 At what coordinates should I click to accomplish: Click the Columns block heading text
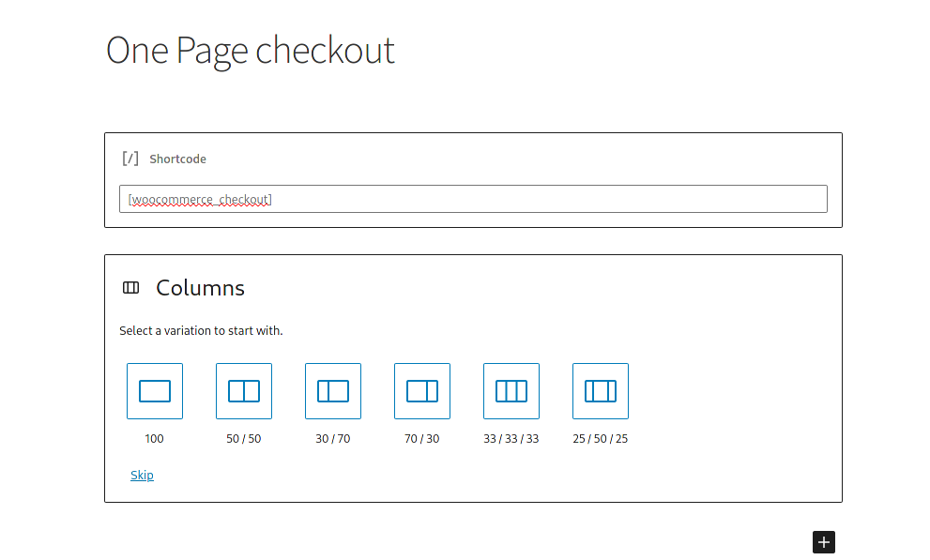[201, 288]
